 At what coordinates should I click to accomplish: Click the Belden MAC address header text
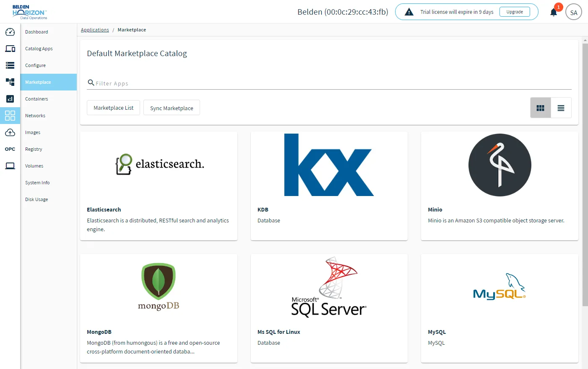(343, 12)
